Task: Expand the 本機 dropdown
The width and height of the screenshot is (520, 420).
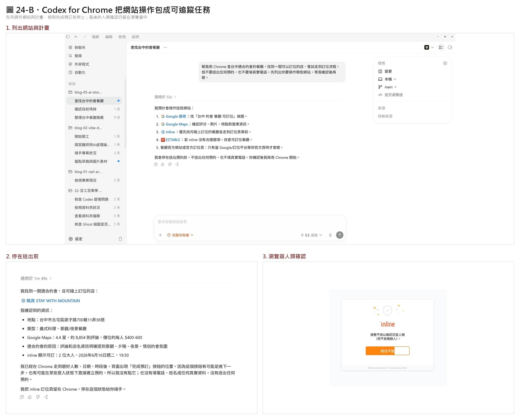Action: [x=387, y=79]
